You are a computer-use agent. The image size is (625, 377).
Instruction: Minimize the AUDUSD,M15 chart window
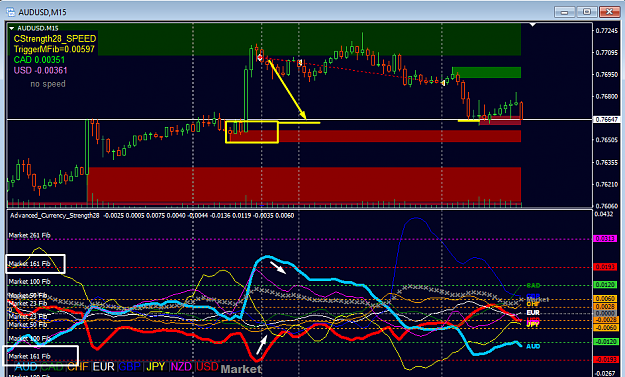(564, 12)
